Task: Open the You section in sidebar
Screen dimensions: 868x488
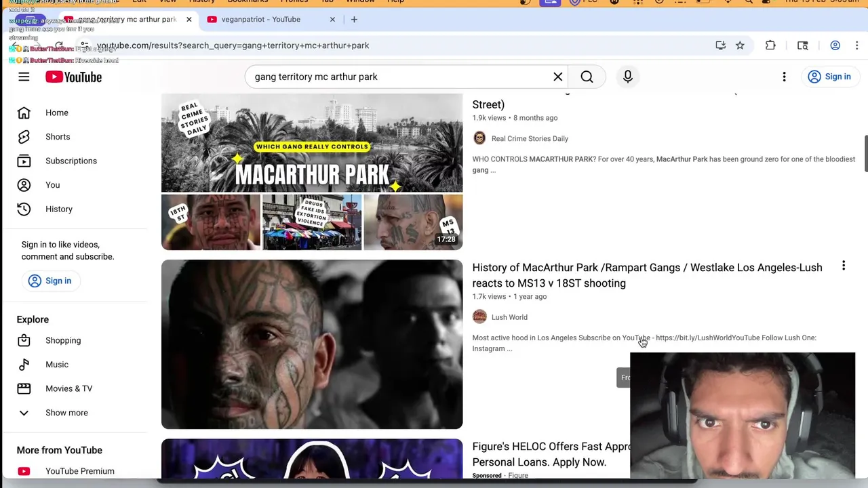Action: pyautogui.click(x=52, y=185)
